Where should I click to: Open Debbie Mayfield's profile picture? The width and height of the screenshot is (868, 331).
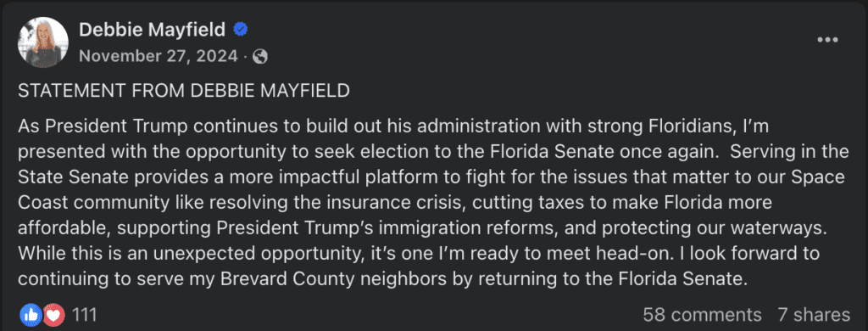tap(43, 42)
